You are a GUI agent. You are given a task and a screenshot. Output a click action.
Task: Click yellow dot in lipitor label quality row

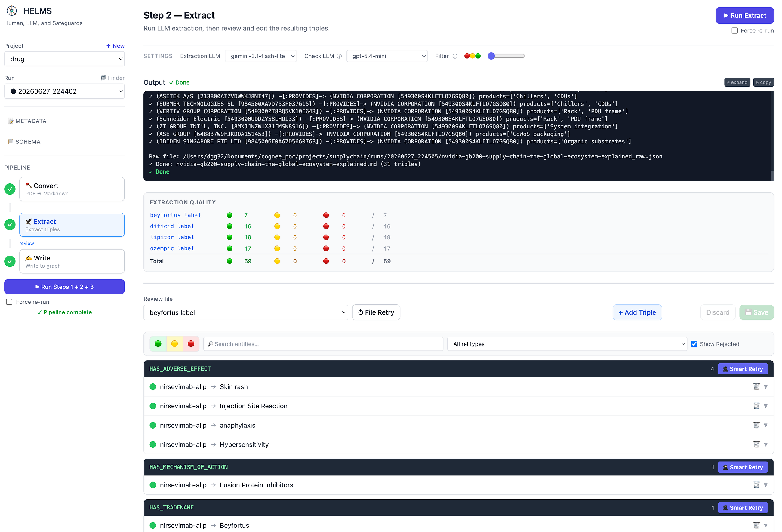tap(277, 238)
